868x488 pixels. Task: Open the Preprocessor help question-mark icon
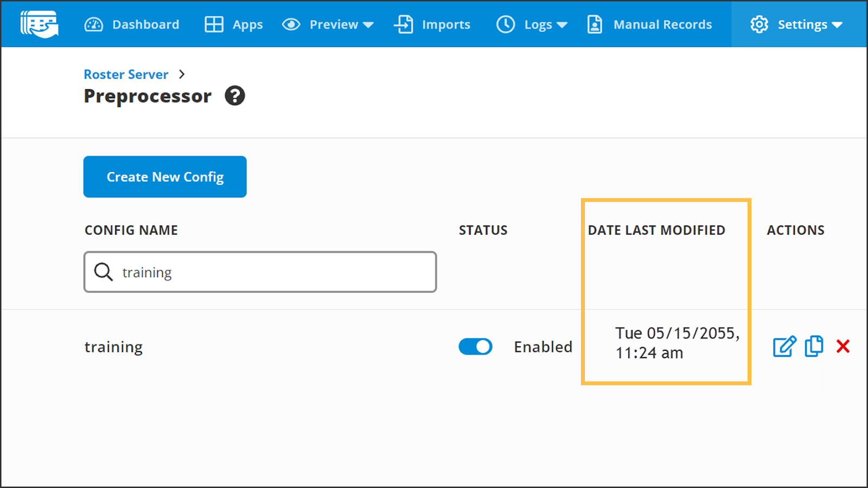[235, 96]
